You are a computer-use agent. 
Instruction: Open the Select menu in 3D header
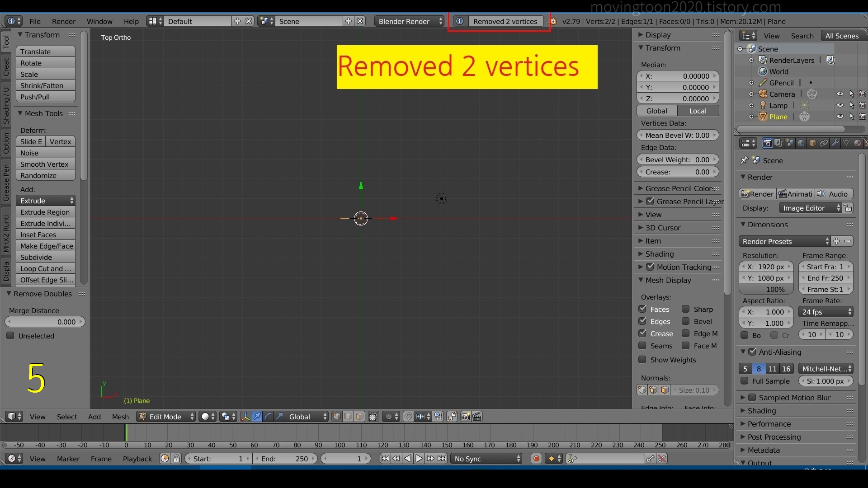click(x=67, y=417)
